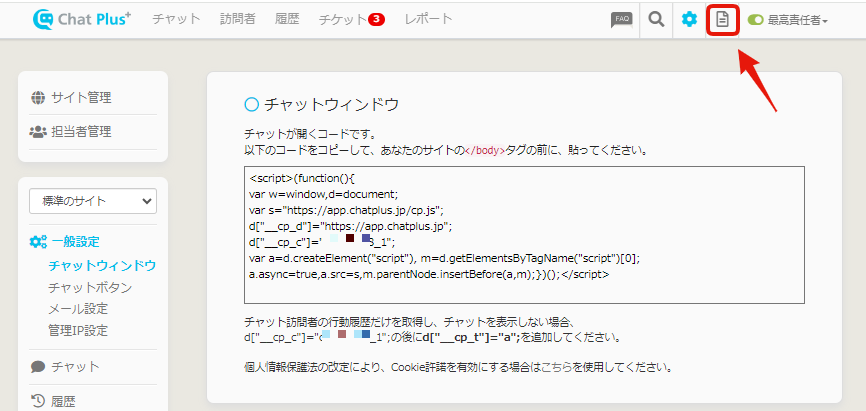
Task: Open チケット with the 3 badge
Action: tap(350, 19)
